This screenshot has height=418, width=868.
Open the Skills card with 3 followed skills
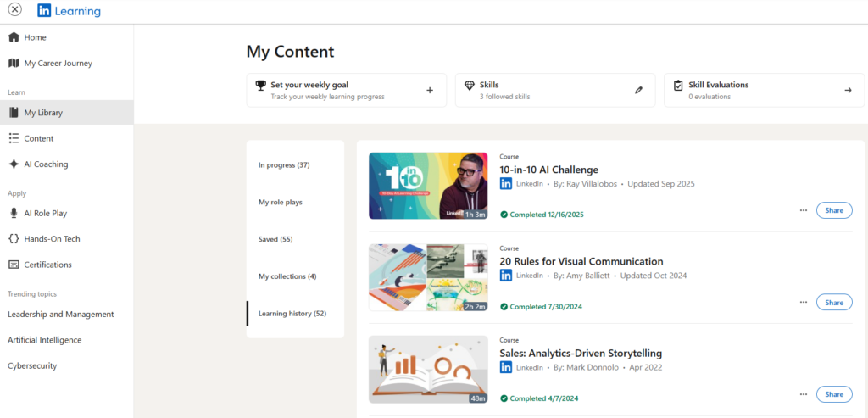click(x=555, y=90)
